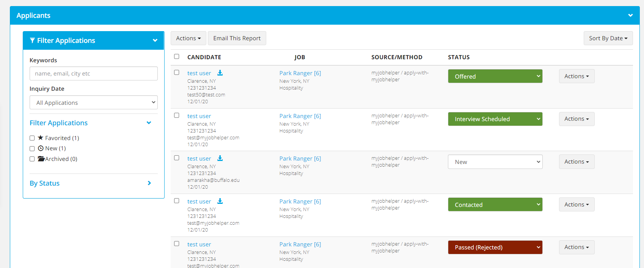The height and width of the screenshot is (268, 644).
Task: Open Actions menu for the New row
Action: click(x=576, y=162)
